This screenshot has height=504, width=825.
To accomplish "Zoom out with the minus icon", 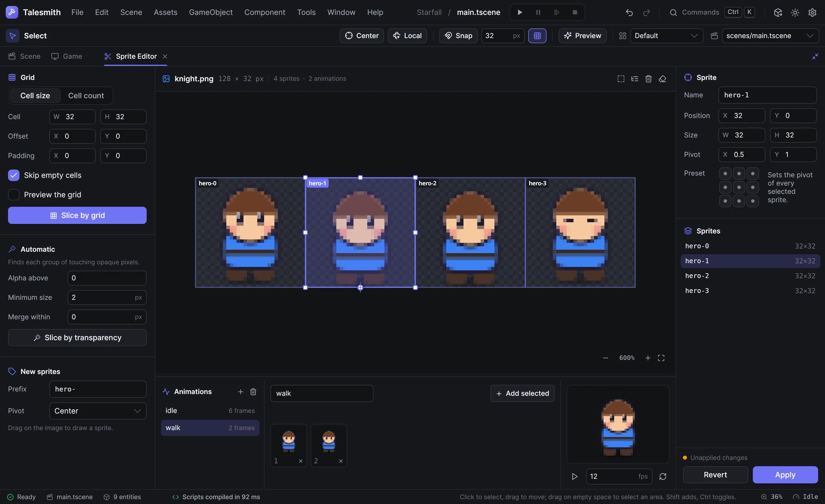I will point(605,358).
